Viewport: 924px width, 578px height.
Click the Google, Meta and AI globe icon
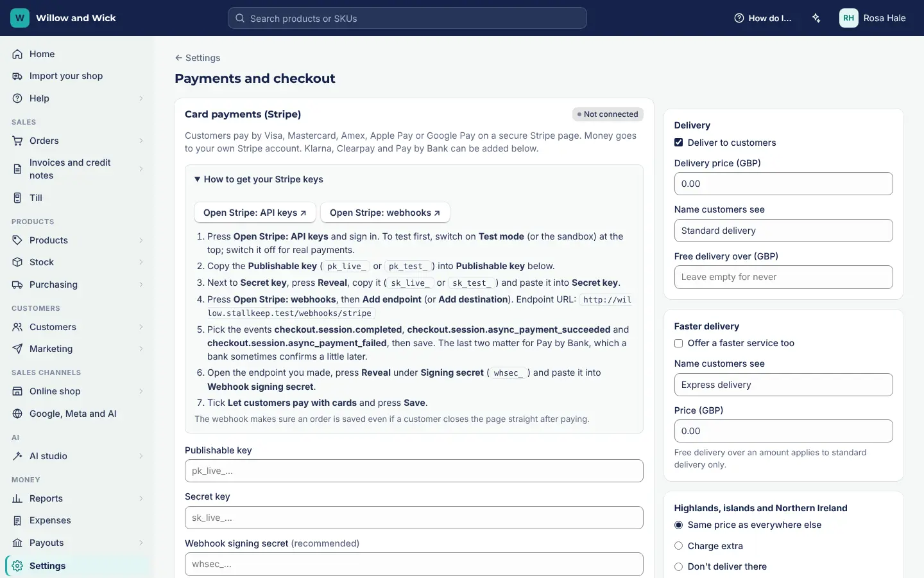[x=17, y=414]
